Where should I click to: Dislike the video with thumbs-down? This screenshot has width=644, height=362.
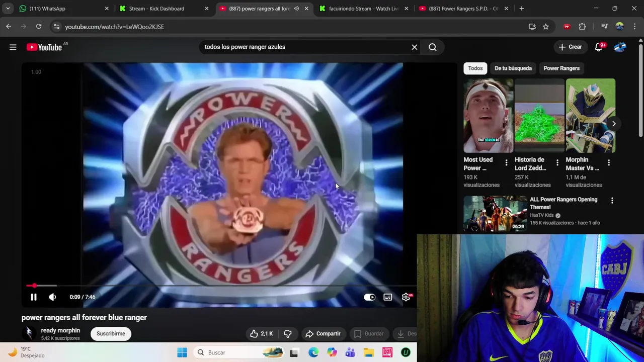tap(288, 334)
